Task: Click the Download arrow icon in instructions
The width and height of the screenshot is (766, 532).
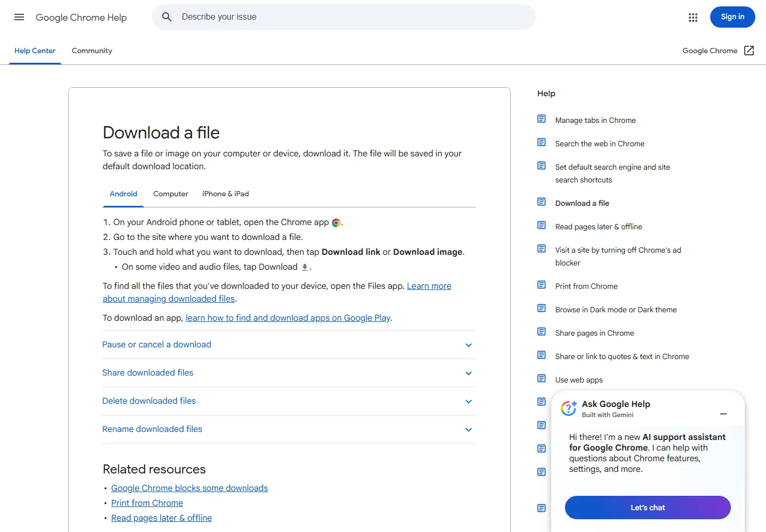Action: coord(305,267)
